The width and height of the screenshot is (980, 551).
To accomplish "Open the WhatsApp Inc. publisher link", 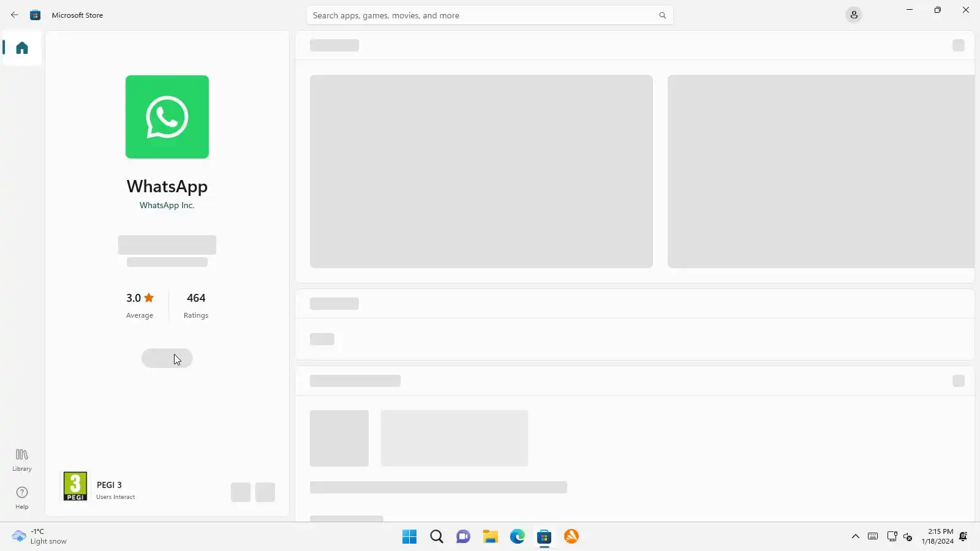I will (167, 206).
